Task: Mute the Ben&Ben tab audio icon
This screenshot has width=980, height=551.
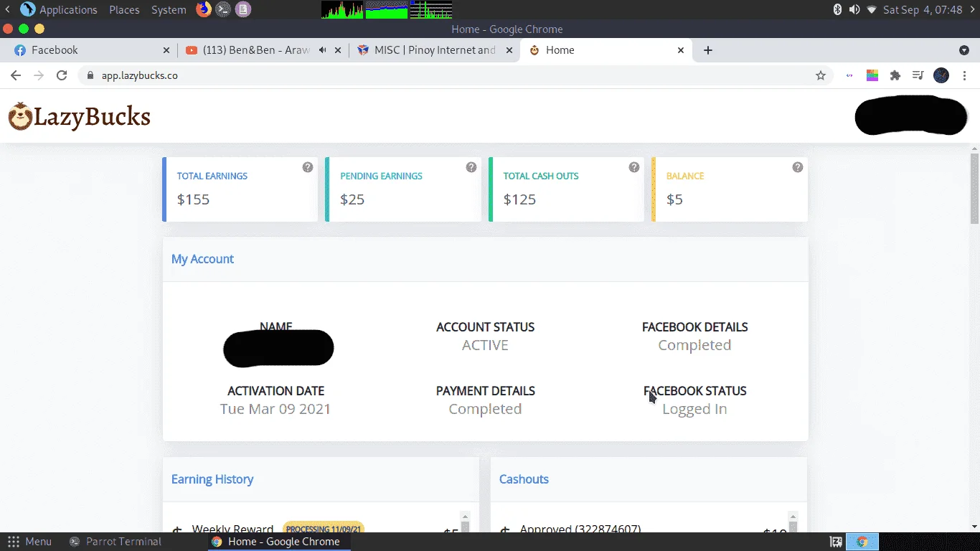Action: (323, 50)
